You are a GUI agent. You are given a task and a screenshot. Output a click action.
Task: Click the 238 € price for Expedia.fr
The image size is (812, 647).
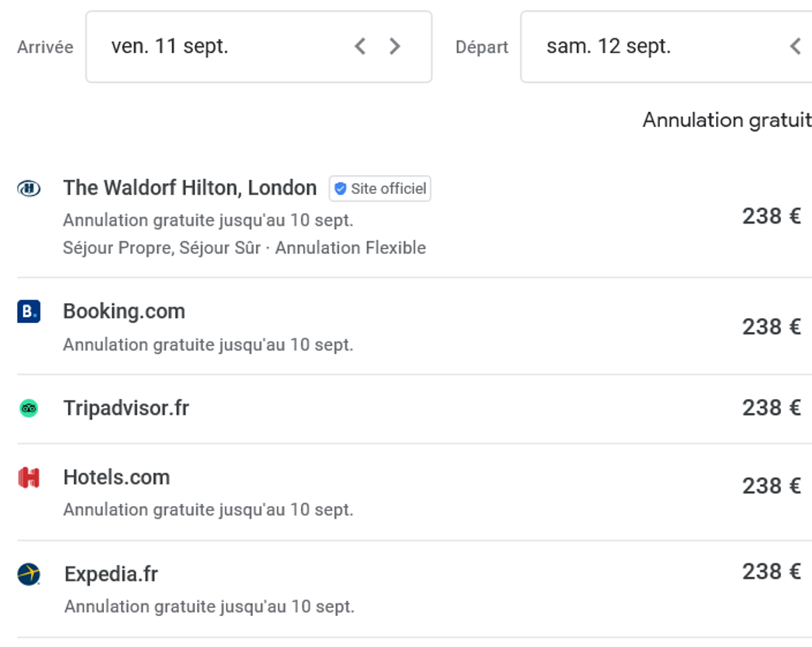point(771,572)
